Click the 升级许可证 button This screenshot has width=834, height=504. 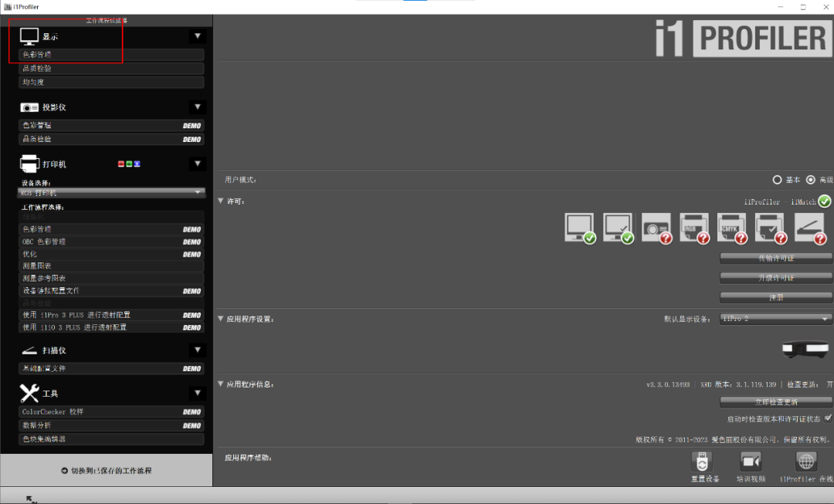pyautogui.click(x=776, y=278)
